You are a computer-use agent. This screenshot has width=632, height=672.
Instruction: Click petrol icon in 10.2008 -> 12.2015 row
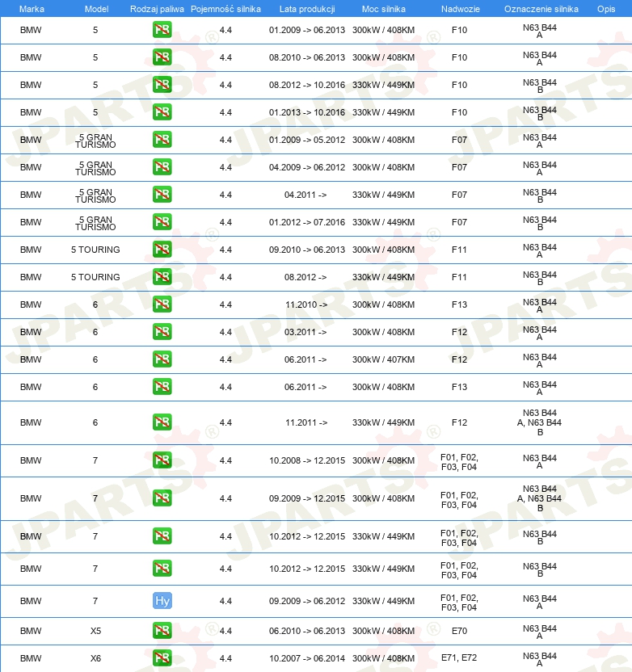pyautogui.click(x=162, y=460)
